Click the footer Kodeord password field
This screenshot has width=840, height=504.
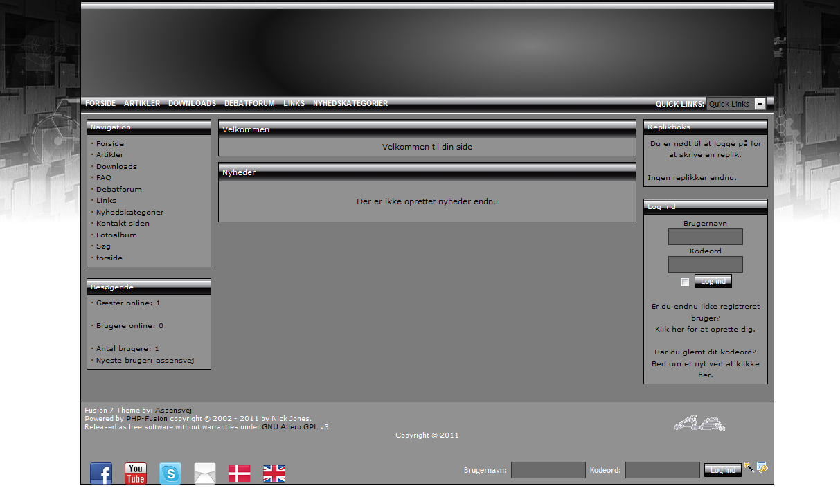[662, 470]
